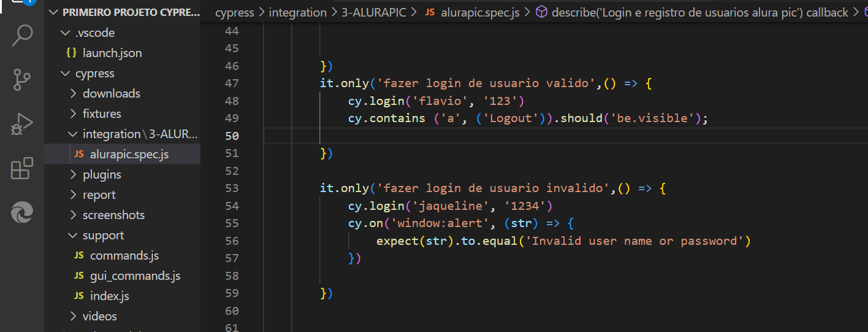Click the JS icon next to alurapic.spec.js in explorer
Image resolution: width=868 pixels, height=332 pixels.
click(x=79, y=154)
